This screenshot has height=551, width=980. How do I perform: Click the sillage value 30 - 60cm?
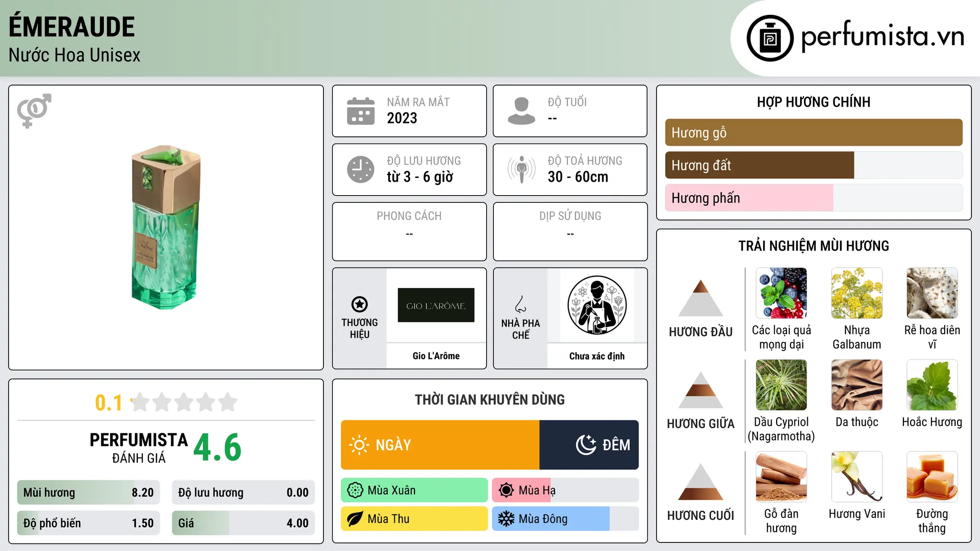tap(578, 177)
